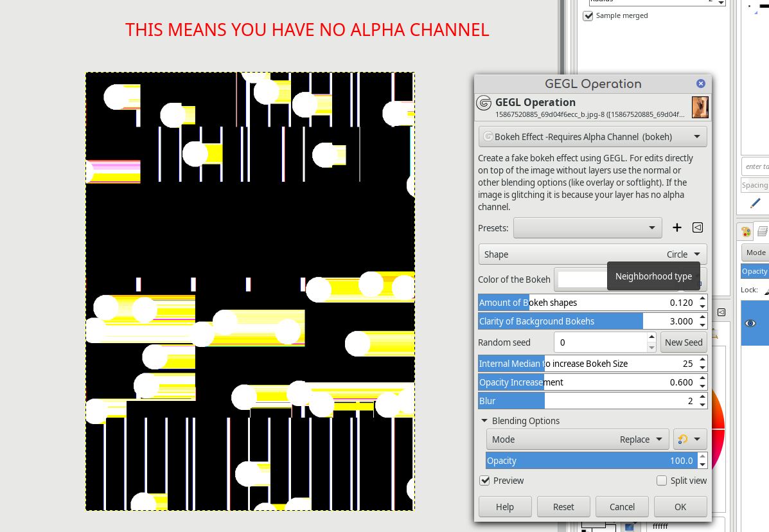Viewport: 769px width, 532px height.
Task: Open the blending Mode Replace dropdown
Action: point(578,439)
